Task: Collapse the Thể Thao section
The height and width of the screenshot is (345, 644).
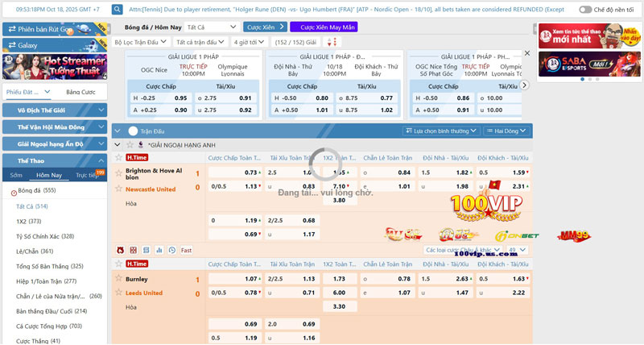Action: click(55, 160)
